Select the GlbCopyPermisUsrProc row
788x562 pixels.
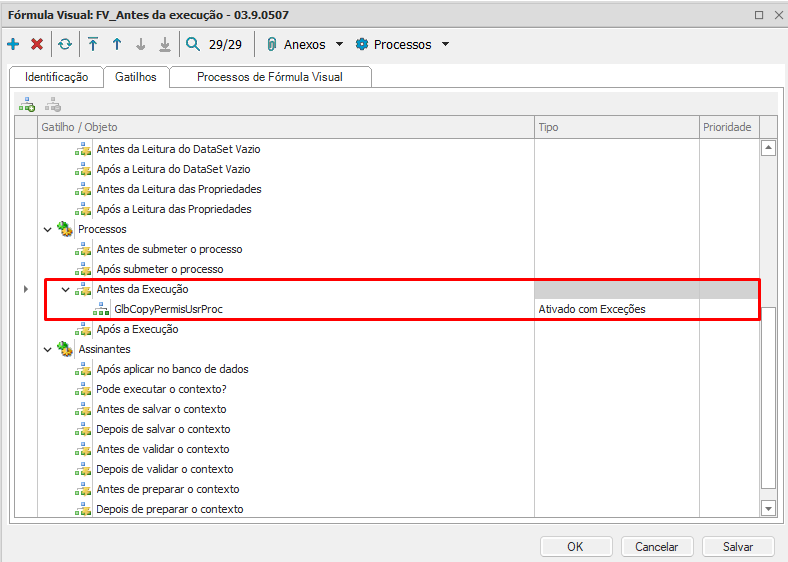coord(399,309)
